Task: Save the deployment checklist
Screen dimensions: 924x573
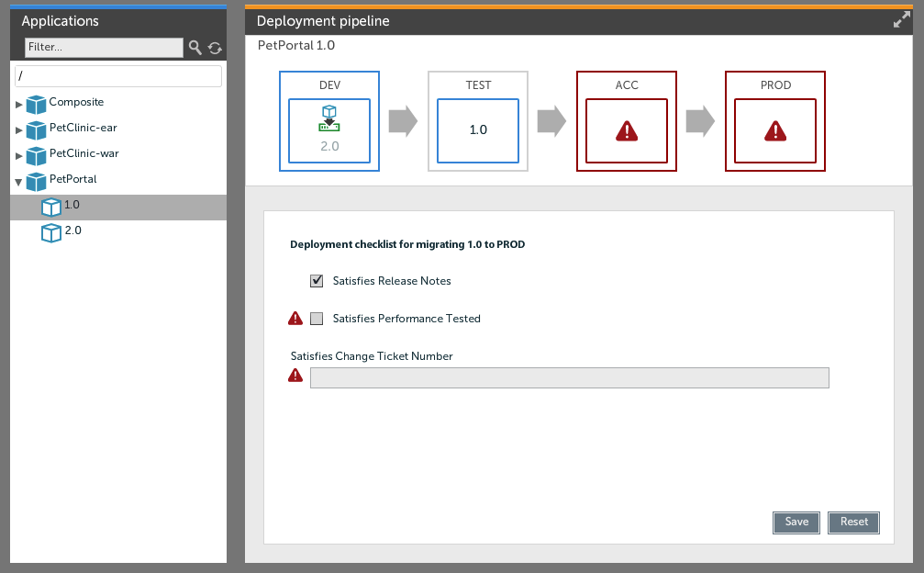Action: click(796, 522)
